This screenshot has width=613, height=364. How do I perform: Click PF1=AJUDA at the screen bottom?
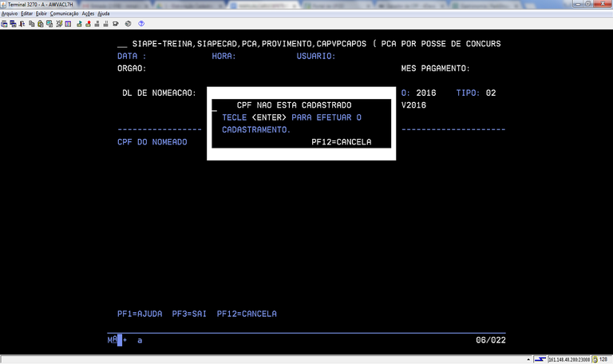point(140,314)
